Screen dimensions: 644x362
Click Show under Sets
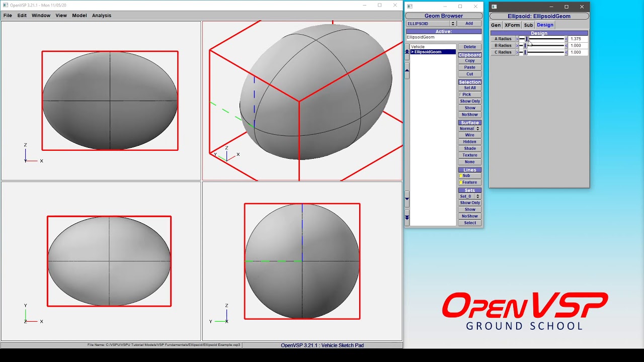469,210
